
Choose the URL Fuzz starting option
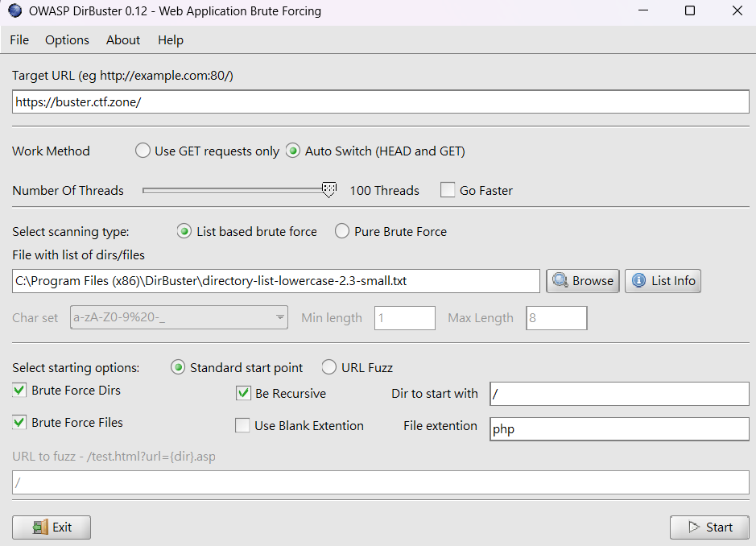(x=328, y=367)
